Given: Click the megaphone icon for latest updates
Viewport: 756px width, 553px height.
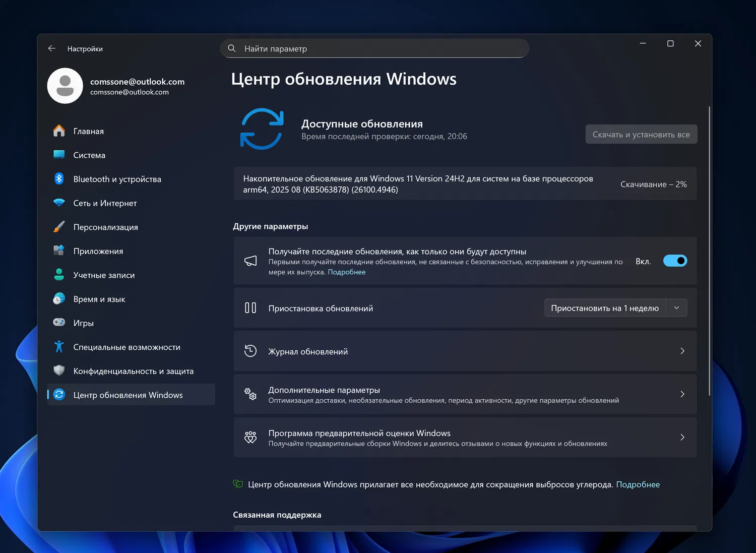Looking at the screenshot, I should pyautogui.click(x=250, y=261).
